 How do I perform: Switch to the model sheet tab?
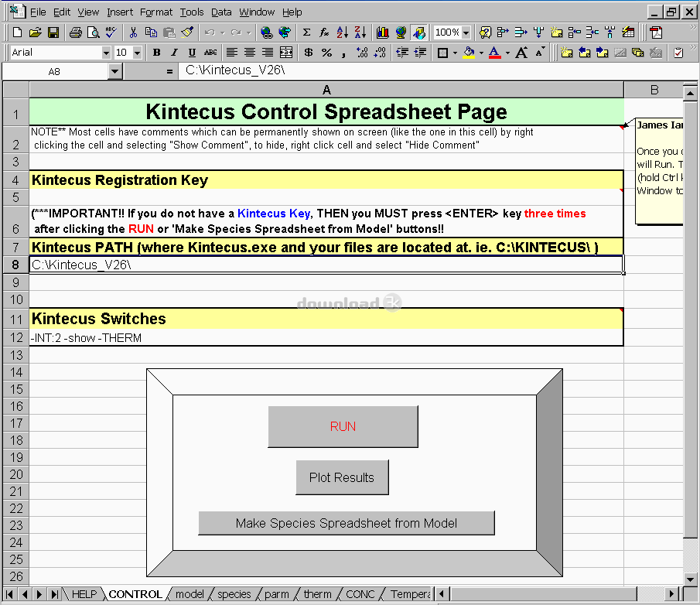pos(190,594)
